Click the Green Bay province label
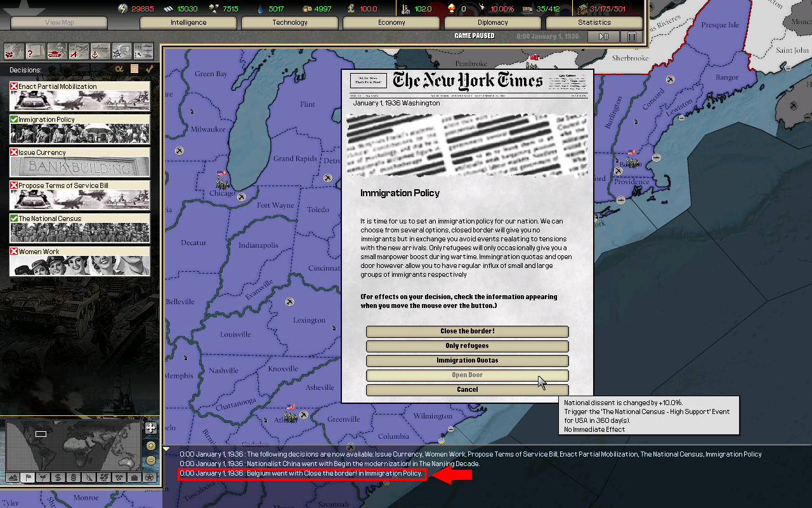812x508 pixels. (211, 74)
